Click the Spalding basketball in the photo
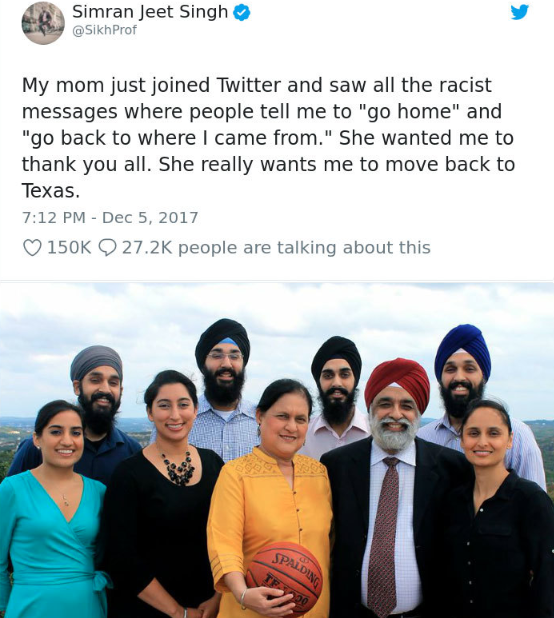The width and height of the screenshot is (554, 618). [284, 578]
